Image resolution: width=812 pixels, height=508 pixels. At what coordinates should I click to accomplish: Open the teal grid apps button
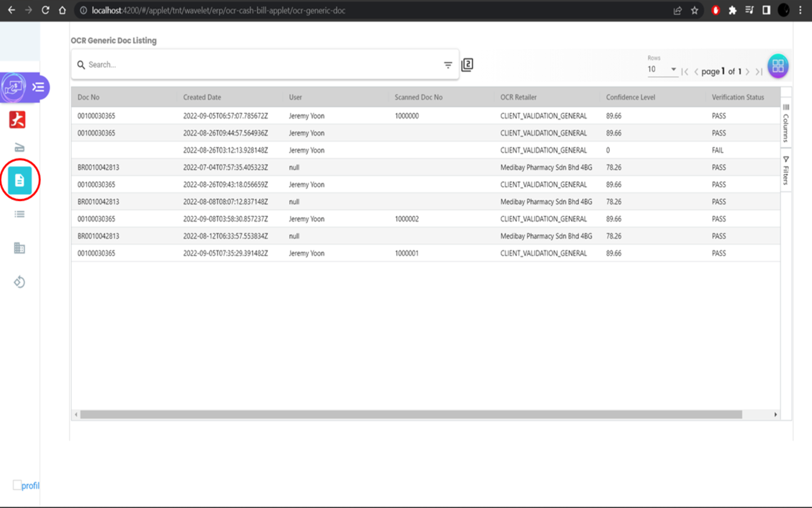coord(778,66)
